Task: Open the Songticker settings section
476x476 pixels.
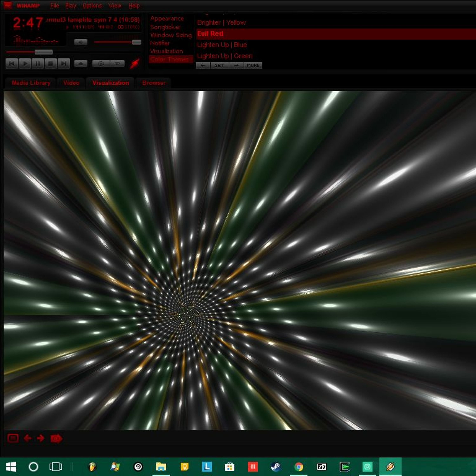Action: pos(165,27)
